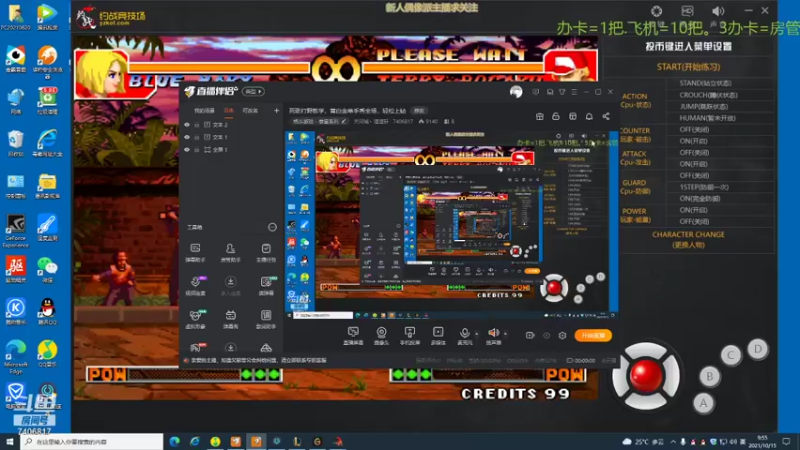The width and height of the screenshot is (800, 450).
Task: Open the action center notification icon
Action: pyautogui.click(x=786, y=441)
